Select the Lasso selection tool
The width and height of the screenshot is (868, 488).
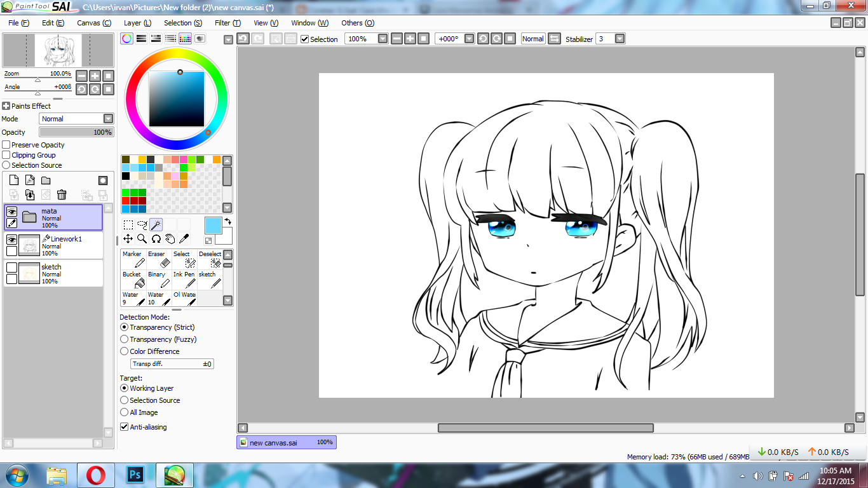pyautogui.click(x=142, y=224)
